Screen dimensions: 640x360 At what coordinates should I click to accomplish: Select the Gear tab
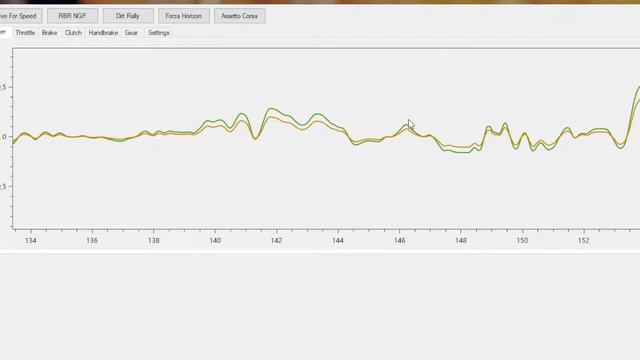[131, 33]
